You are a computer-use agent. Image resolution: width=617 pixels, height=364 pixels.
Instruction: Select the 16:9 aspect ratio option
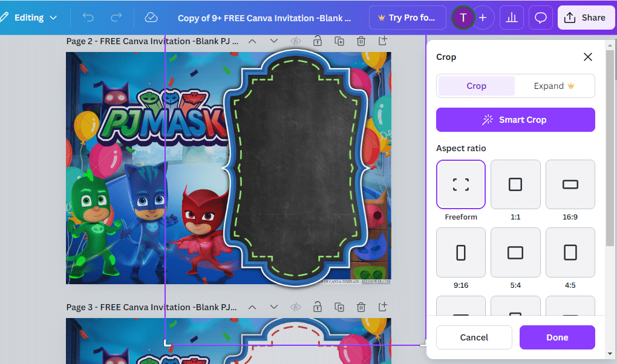tap(570, 184)
